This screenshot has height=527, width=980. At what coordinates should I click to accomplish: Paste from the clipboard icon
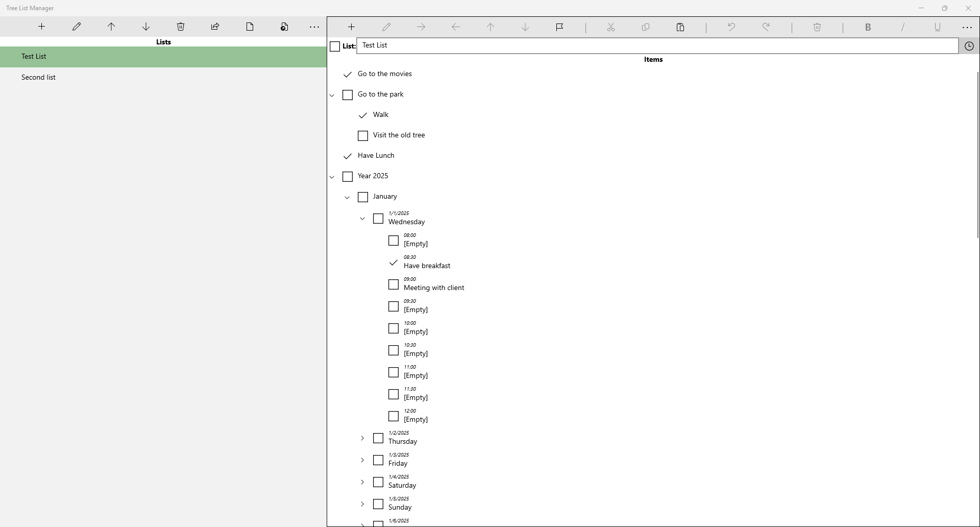tap(681, 27)
